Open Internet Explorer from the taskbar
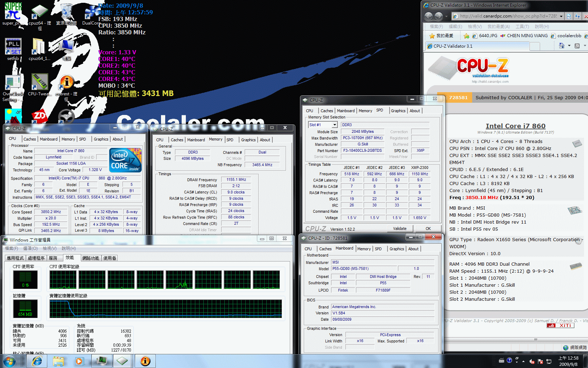 (x=36, y=361)
